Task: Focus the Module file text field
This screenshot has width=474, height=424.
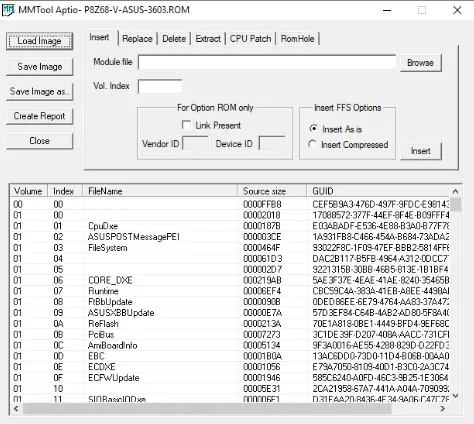Action: pyautogui.click(x=267, y=62)
